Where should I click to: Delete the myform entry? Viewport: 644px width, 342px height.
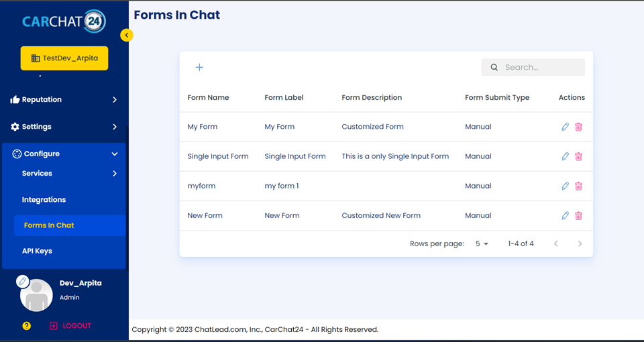(578, 186)
